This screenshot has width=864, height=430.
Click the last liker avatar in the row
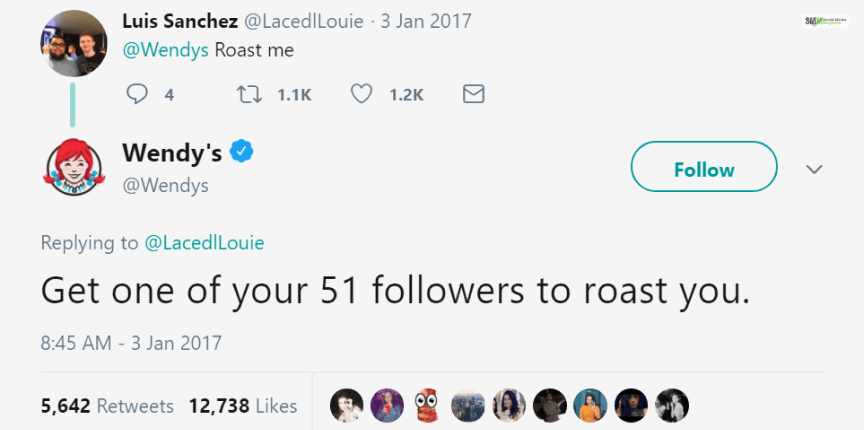pyautogui.click(x=672, y=405)
